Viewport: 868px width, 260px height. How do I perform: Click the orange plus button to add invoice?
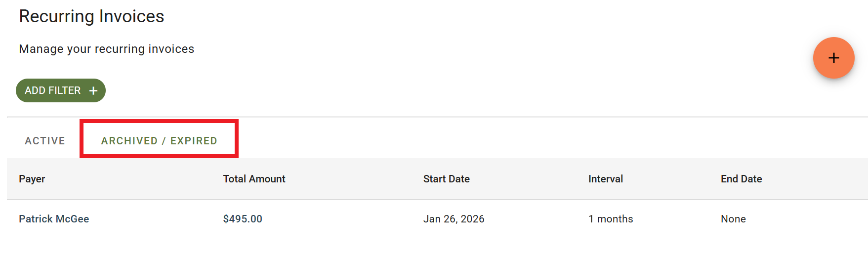833,58
